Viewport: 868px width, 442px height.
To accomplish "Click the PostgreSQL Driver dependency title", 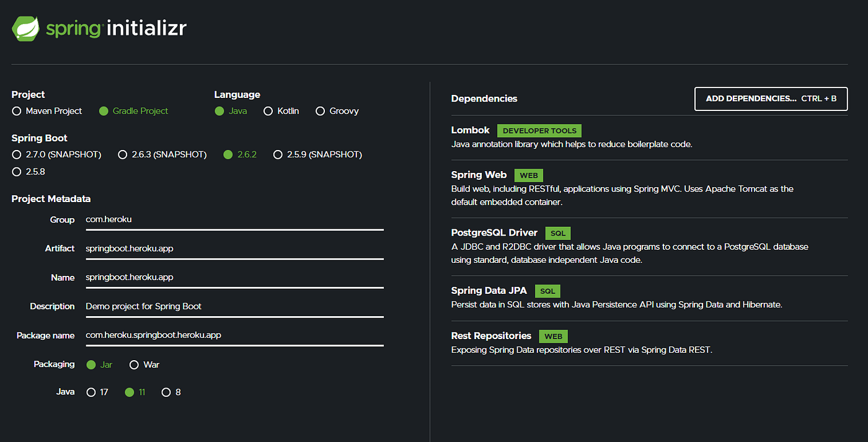I will tap(494, 233).
